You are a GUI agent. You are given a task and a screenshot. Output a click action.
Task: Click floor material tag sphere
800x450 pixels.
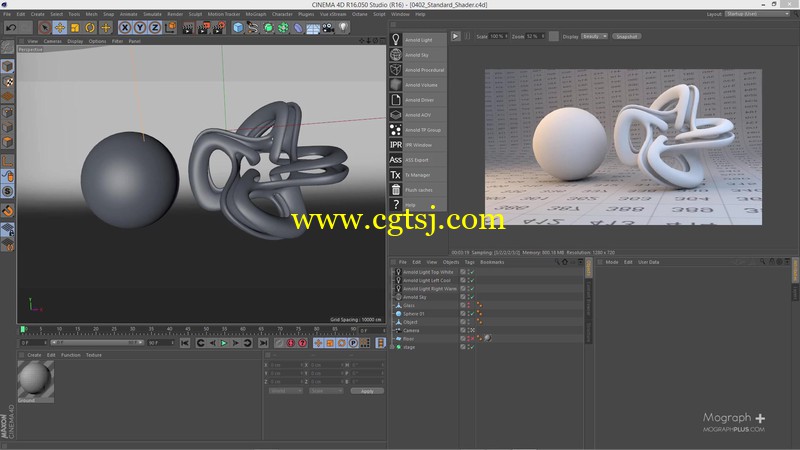click(x=488, y=338)
